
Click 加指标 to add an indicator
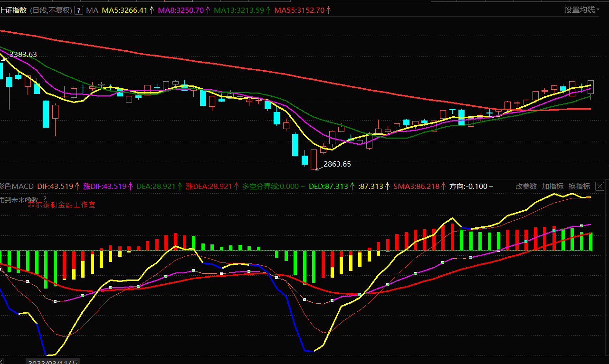coord(552,186)
